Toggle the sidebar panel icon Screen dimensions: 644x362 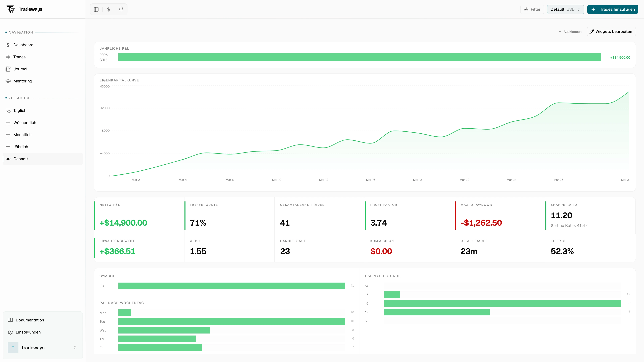[96, 9]
